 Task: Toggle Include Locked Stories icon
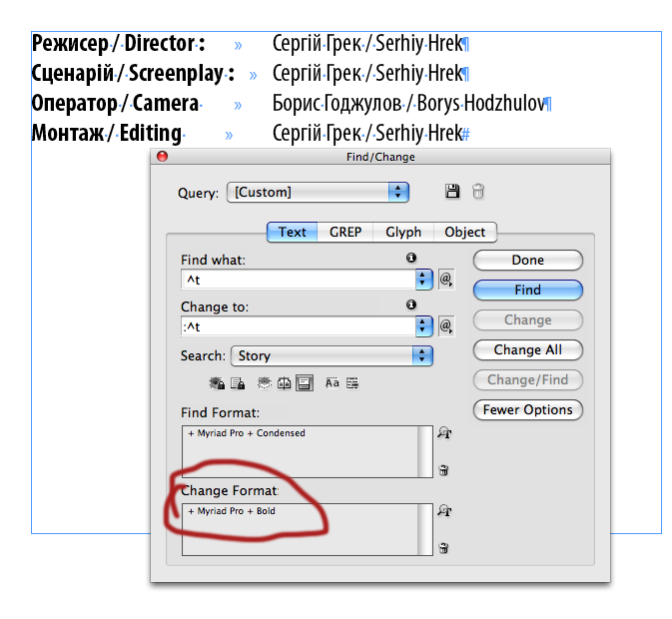[238, 383]
